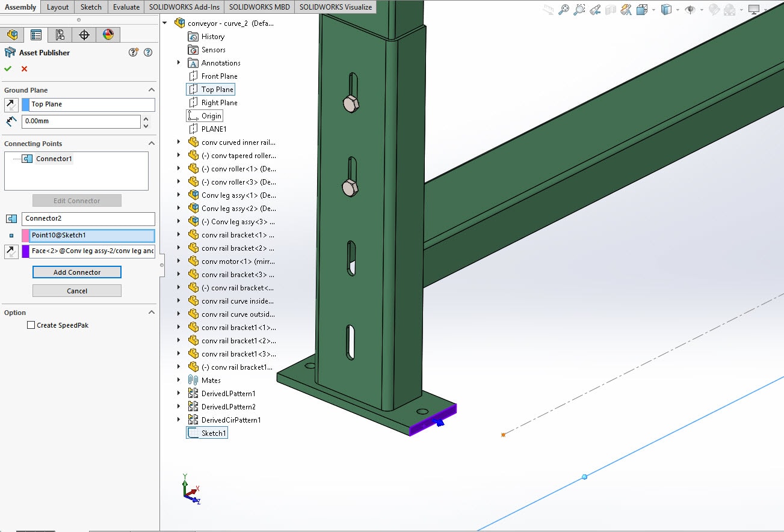Collapse the Ground Plane section
784x532 pixels.
[x=152, y=90]
